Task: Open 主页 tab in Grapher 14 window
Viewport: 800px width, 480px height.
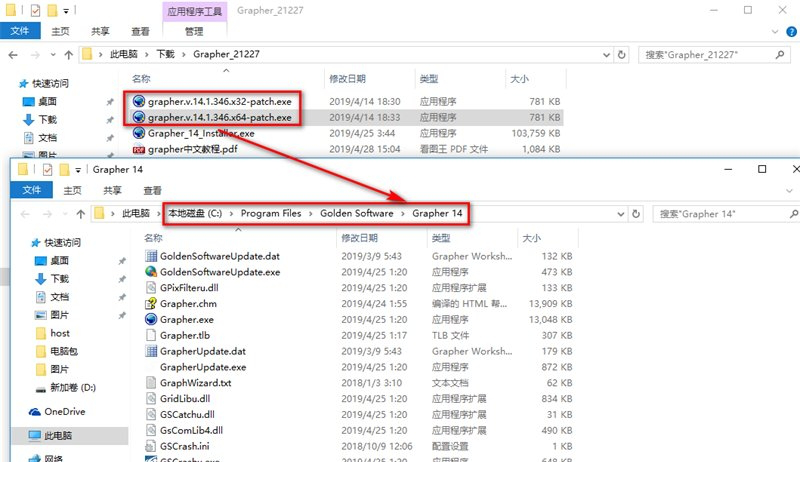Action: [x=72, y=190]
